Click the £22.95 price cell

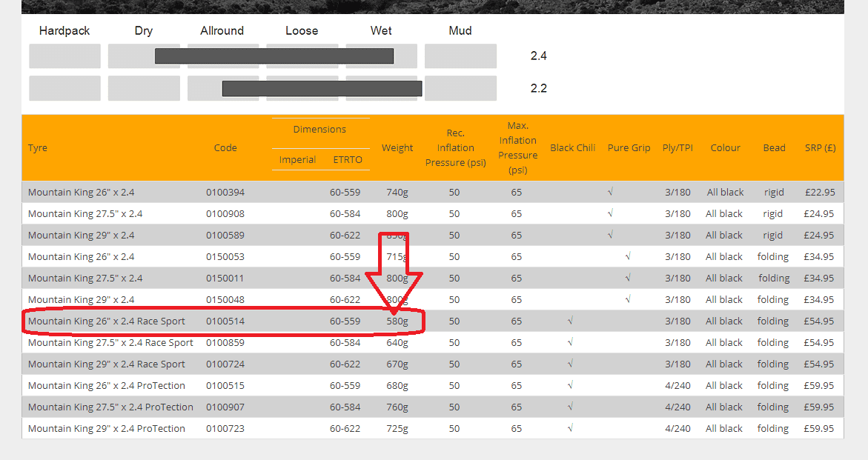pos(820,193)
